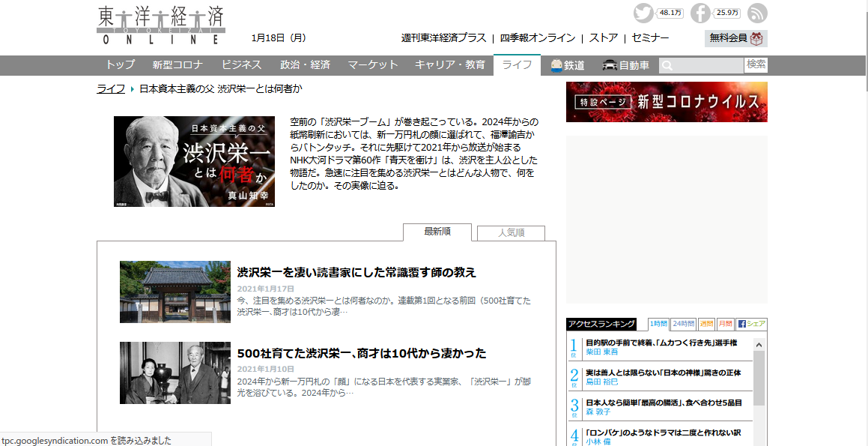
Task: Click the ranking list scrollbar thumb
Action: 759,379
